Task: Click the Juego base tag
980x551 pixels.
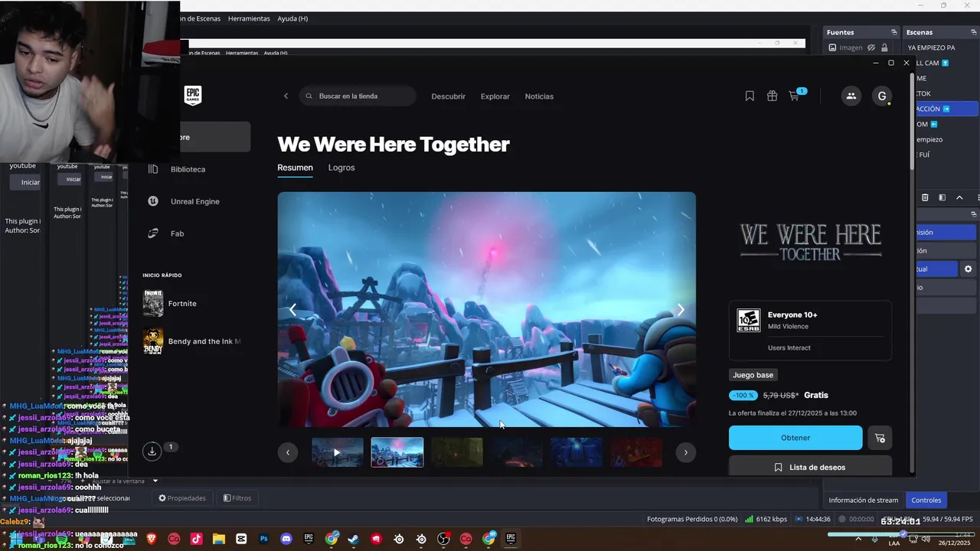Action: (x=753, y=375)
